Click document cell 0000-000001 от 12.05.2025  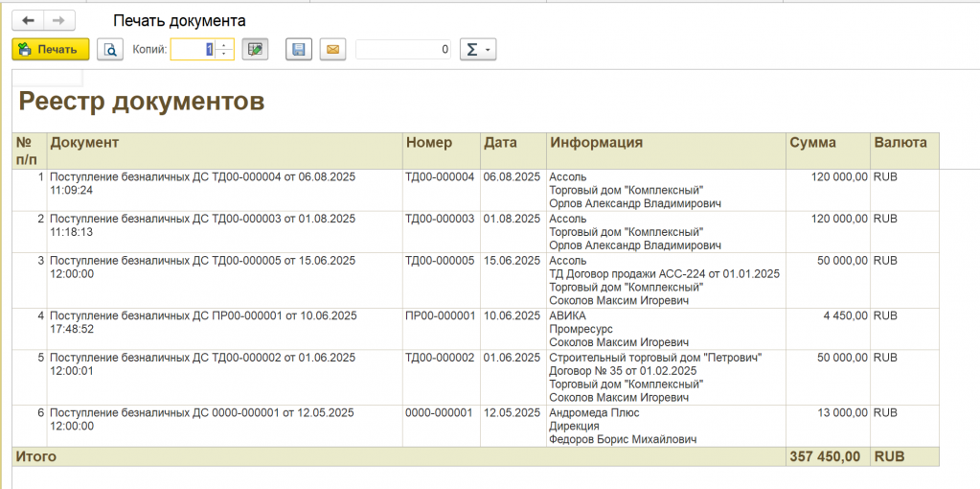224,426
